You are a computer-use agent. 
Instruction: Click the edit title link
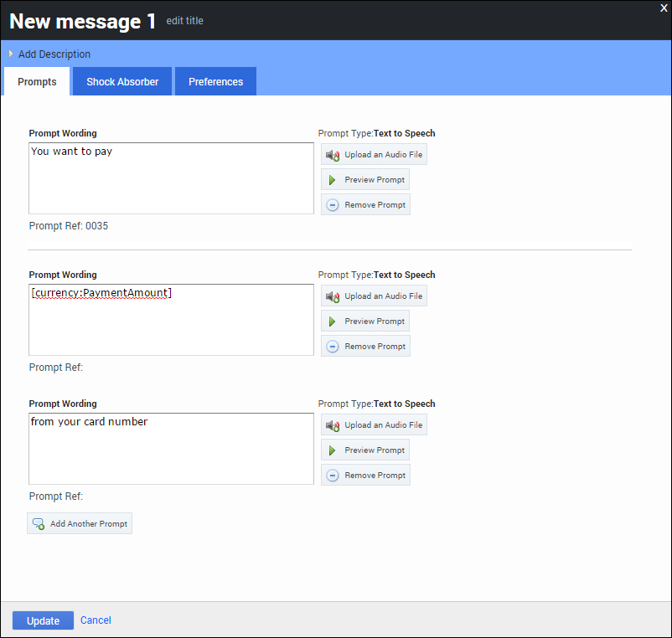(x=184, y=21)
